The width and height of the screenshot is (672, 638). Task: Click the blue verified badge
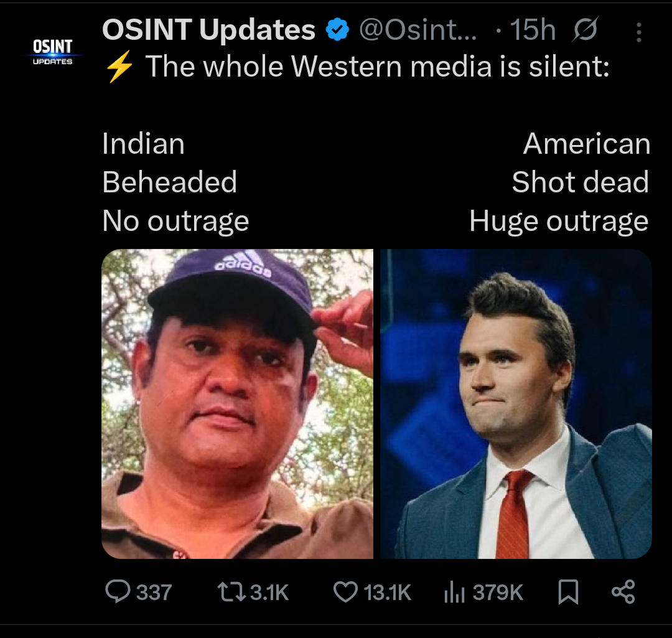(338, 30)
